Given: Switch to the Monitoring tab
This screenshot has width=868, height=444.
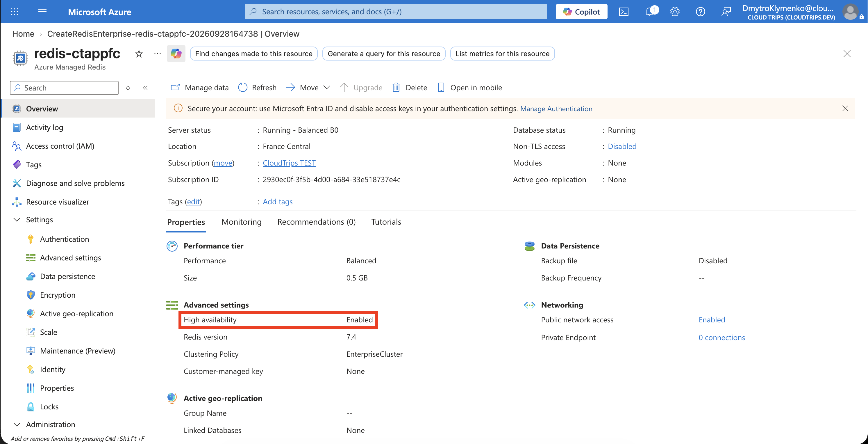Looking at the screenshot, I should click(x=241, y=222).
